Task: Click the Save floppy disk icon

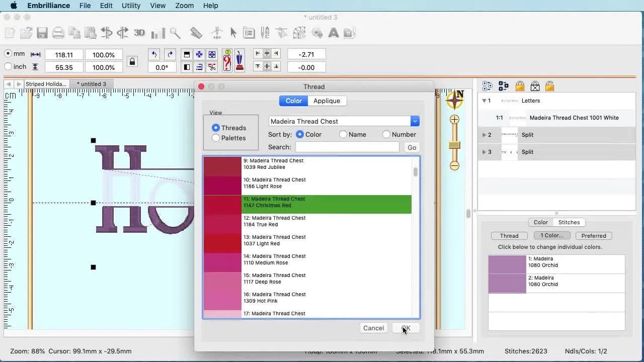Action: point(42,33)
